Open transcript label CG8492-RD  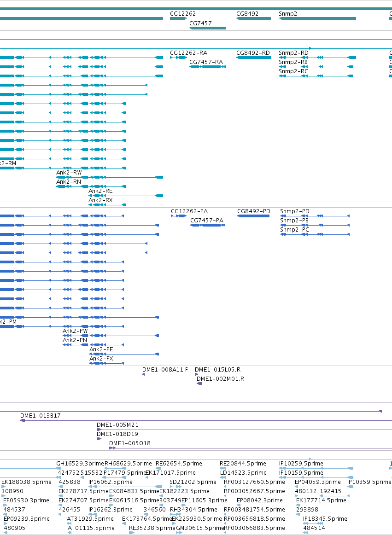tap(253, 53)
